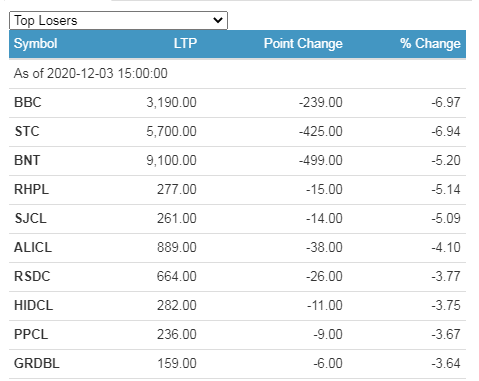Open the HIDCL symbol
The width and height of the screenshot is (479, 381).
pyautogui.click(x=33, y=305)
